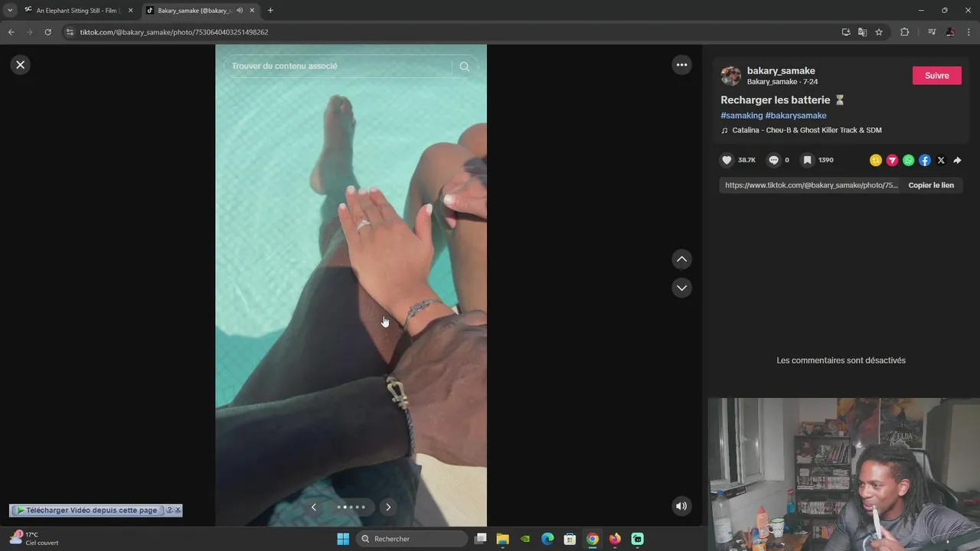Open the #samaking hashtag
Image resolution: width=980 pixels, height=551 pixels.
click(741, 116)
